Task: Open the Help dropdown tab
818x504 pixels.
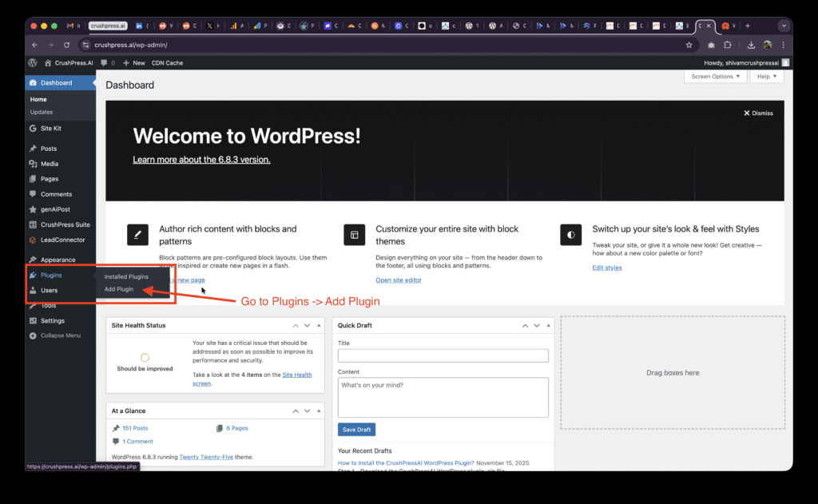Action: (767, 77)
